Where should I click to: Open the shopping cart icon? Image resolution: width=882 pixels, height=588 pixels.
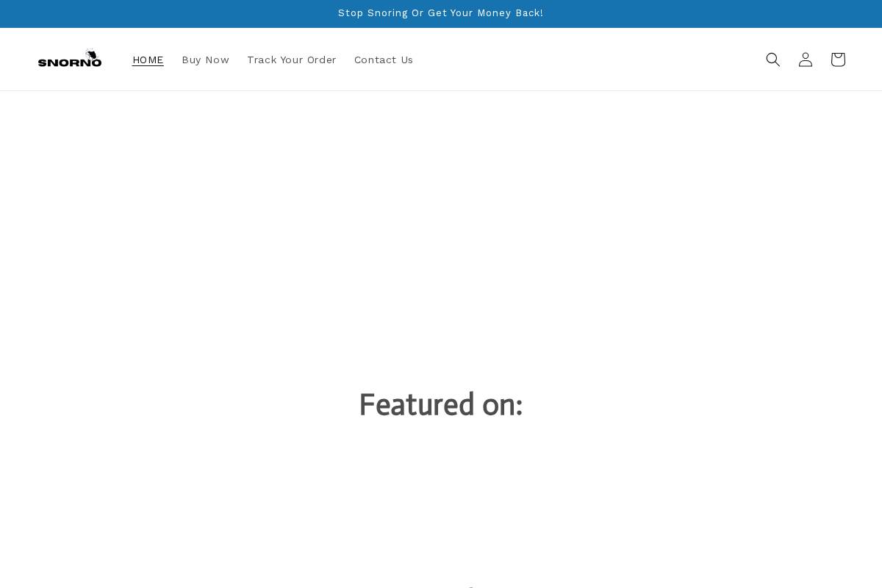838,60
